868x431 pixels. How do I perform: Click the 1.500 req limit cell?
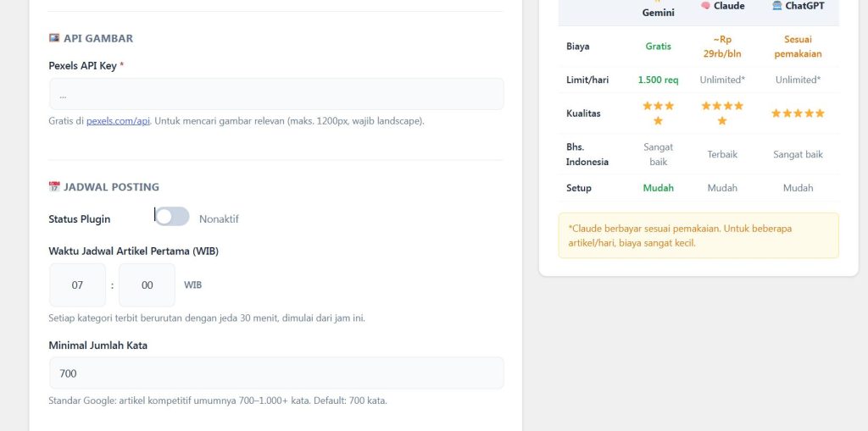[658, 80]
